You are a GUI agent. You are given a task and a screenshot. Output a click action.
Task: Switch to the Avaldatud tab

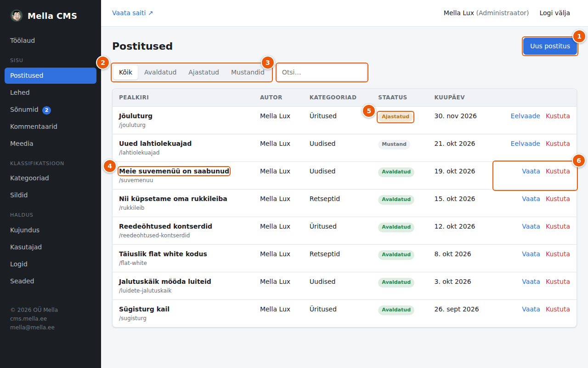click(160, 72)
